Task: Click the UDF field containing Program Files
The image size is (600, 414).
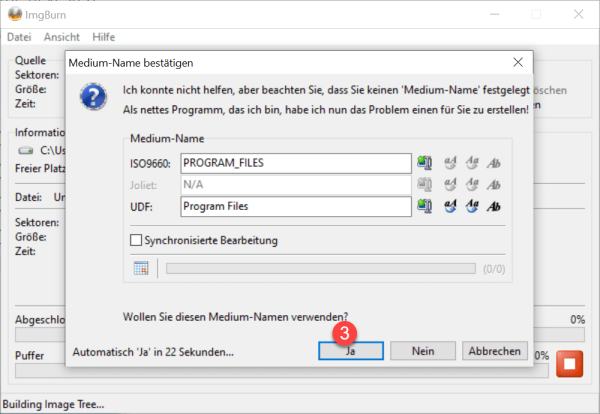Action: (296, 207)
